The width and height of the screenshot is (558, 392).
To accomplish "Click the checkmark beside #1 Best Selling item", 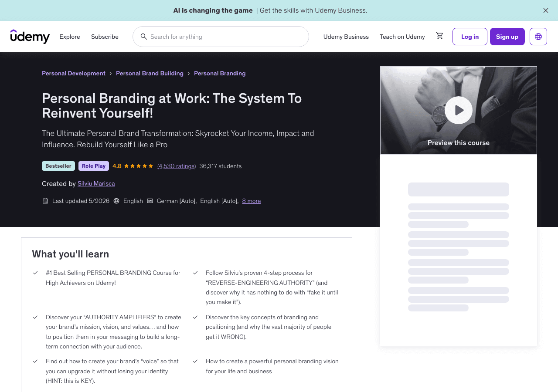I will click(35, 273).
